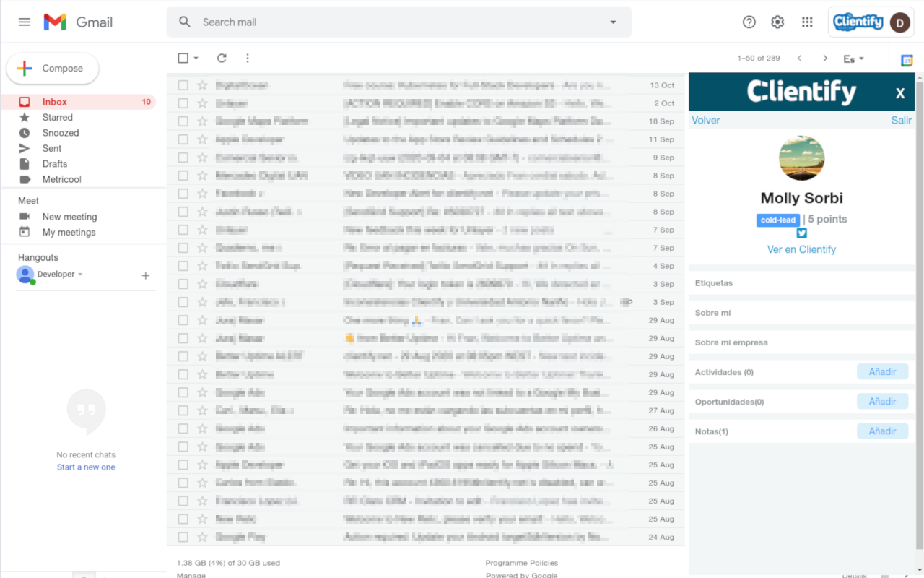Expand the Etiquetas section
The height and width of the screenshot is (578, 924).
coord(801,283)
